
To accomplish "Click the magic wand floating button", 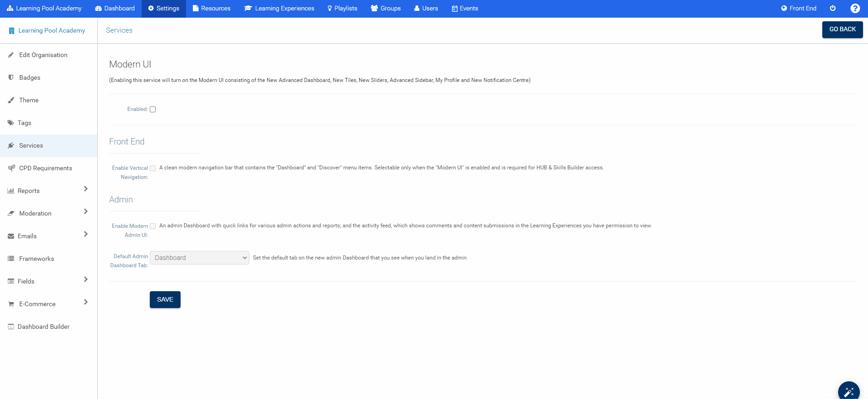I will pyautogui.click(x=849, y=391).
